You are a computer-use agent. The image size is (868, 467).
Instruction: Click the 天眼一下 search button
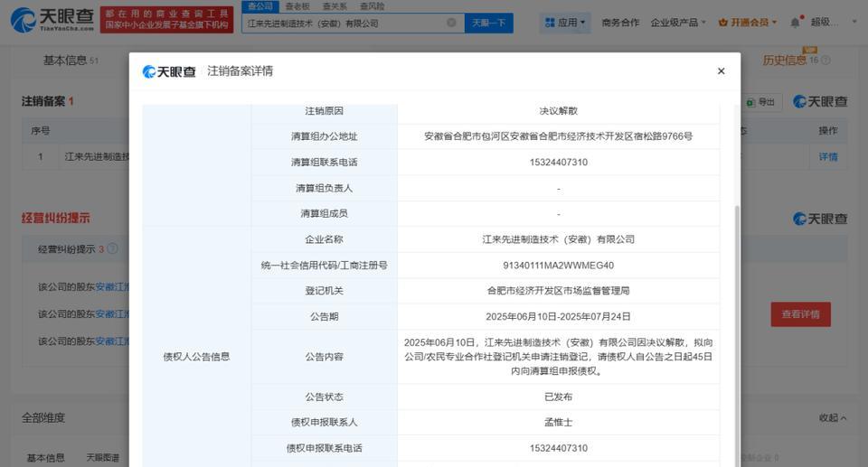click(488, 23)
